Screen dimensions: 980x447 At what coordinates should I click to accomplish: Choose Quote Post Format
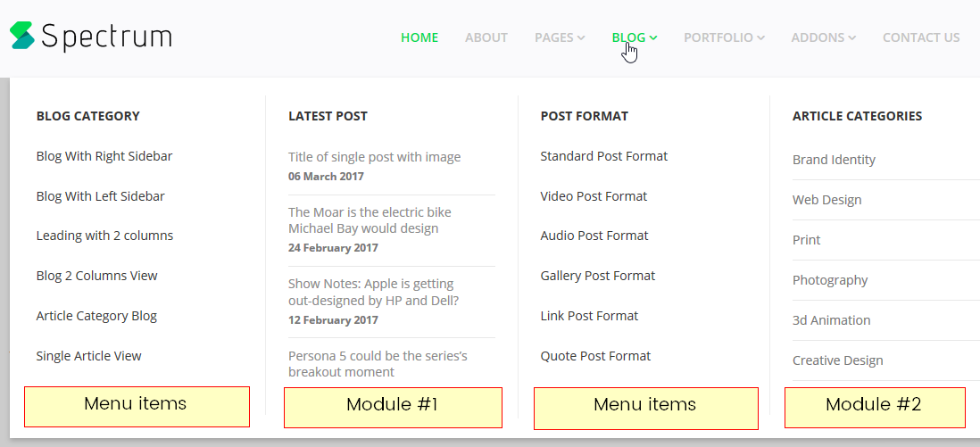click(595, 356)
